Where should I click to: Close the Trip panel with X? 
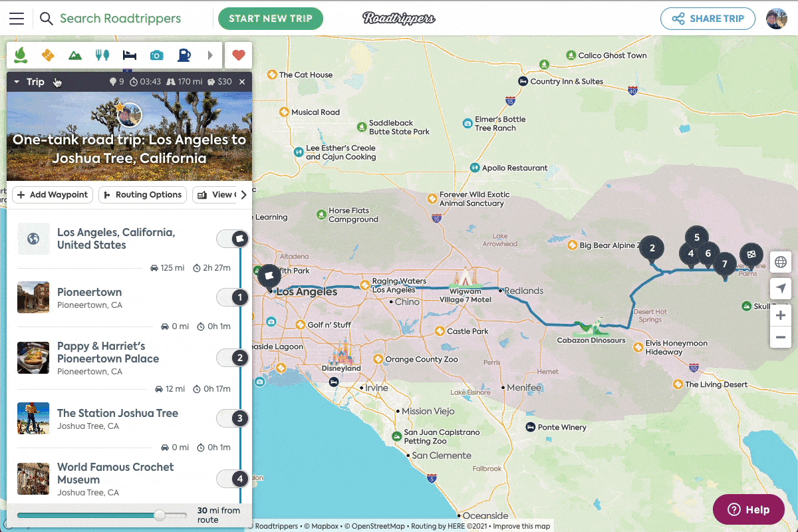pos(242,82)
